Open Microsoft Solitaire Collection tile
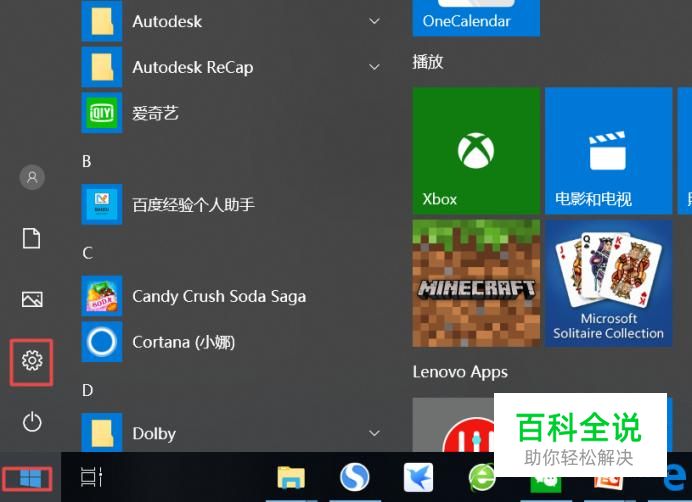Viewport: 692px width, 502px height. pos(609,283)
